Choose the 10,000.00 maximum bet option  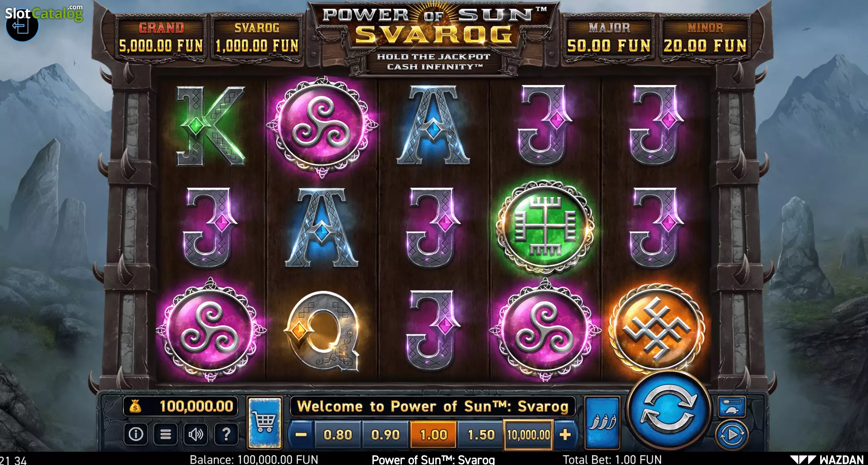point(528,434)
